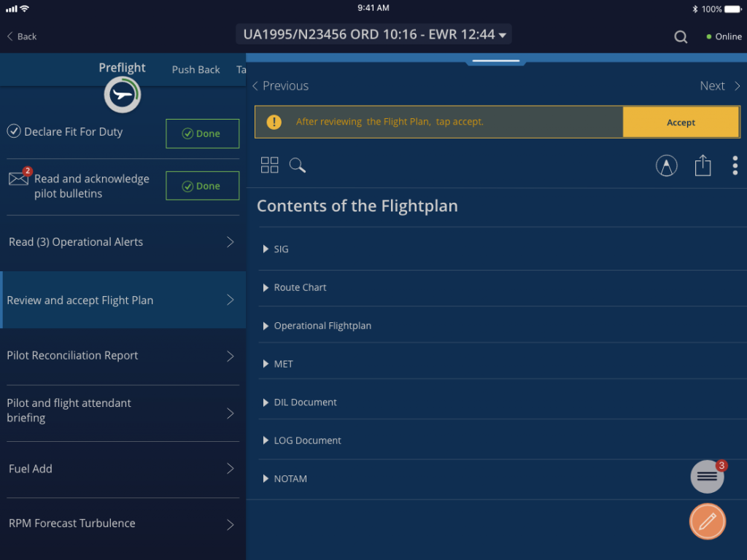747x560 pixels.
Task: Select the Preflight phase tab
Action: [x=122, y=68]
